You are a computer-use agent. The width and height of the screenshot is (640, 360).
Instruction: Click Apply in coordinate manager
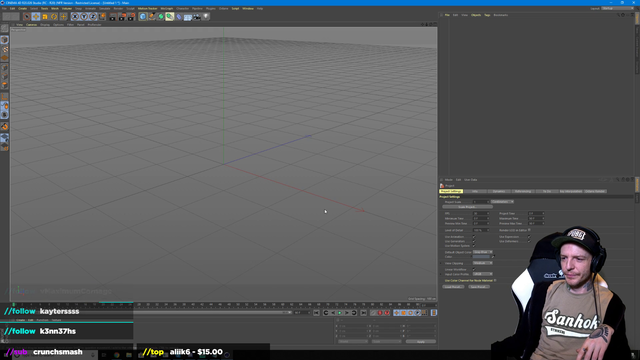tap(421, 341)
